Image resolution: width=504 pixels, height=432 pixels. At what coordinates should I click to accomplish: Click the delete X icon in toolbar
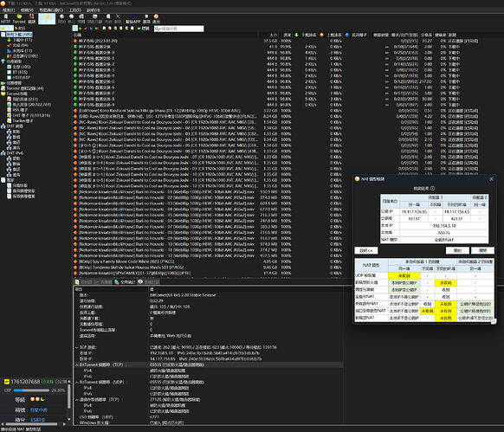(118, 19)
